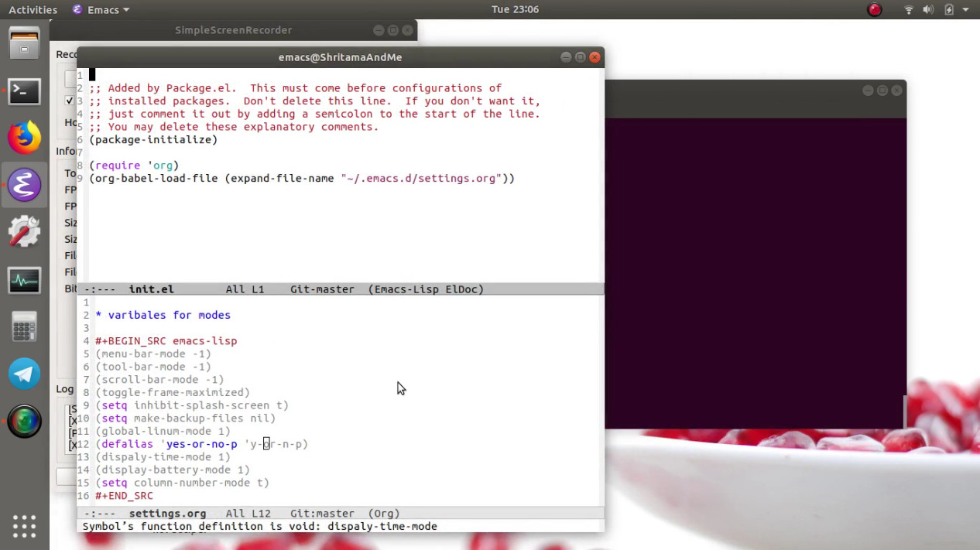Click the '~/.emacs.d/settings.org' string

click(x=421, y=179)
